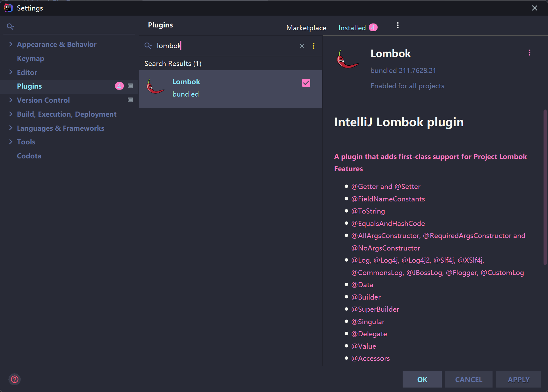Click 'Enabled for all projects' text
Image resolution: width=548 pixels, height=392 pixels.
[x=407, y=86]
